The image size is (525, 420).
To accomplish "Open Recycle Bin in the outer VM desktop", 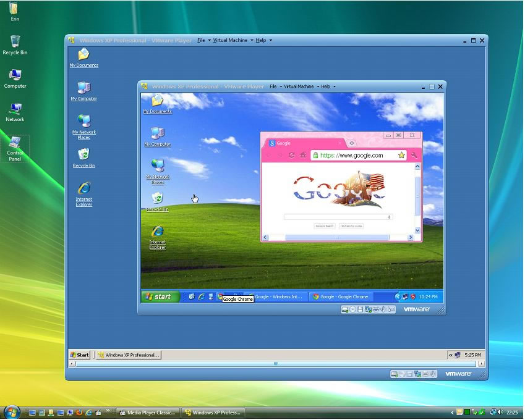I will click(x=83, y=158).
